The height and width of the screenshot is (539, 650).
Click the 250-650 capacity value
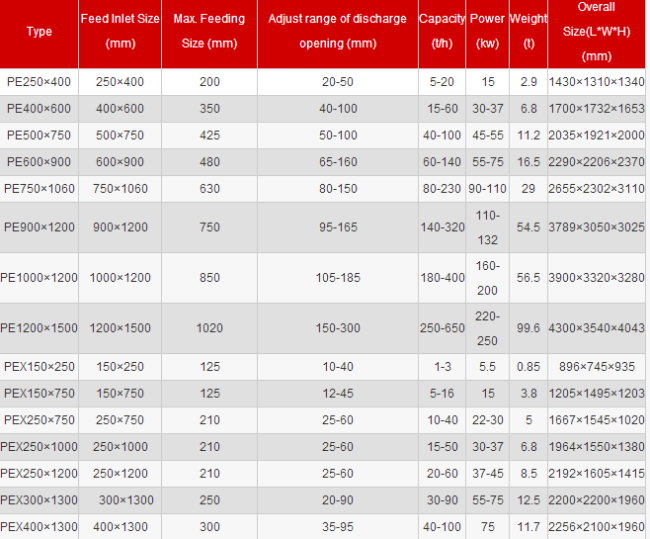click(x=441, y=328)
